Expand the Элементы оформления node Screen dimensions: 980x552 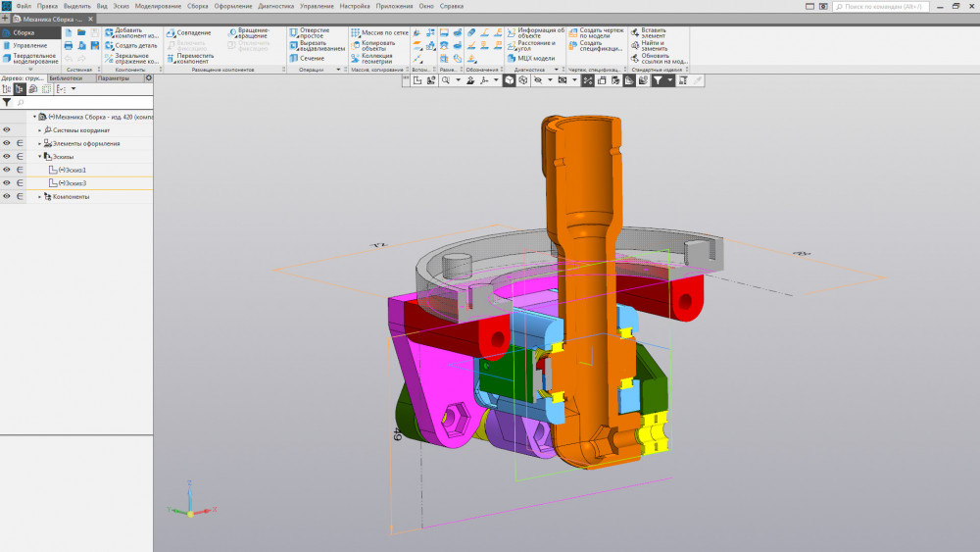click(39, 143)
